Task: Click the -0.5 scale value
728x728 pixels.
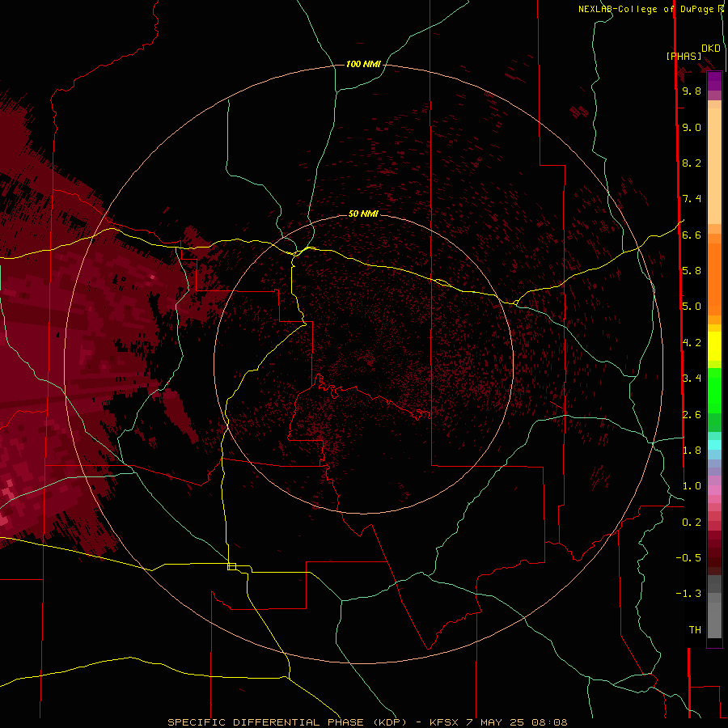Action: click(x=688, y=557)
